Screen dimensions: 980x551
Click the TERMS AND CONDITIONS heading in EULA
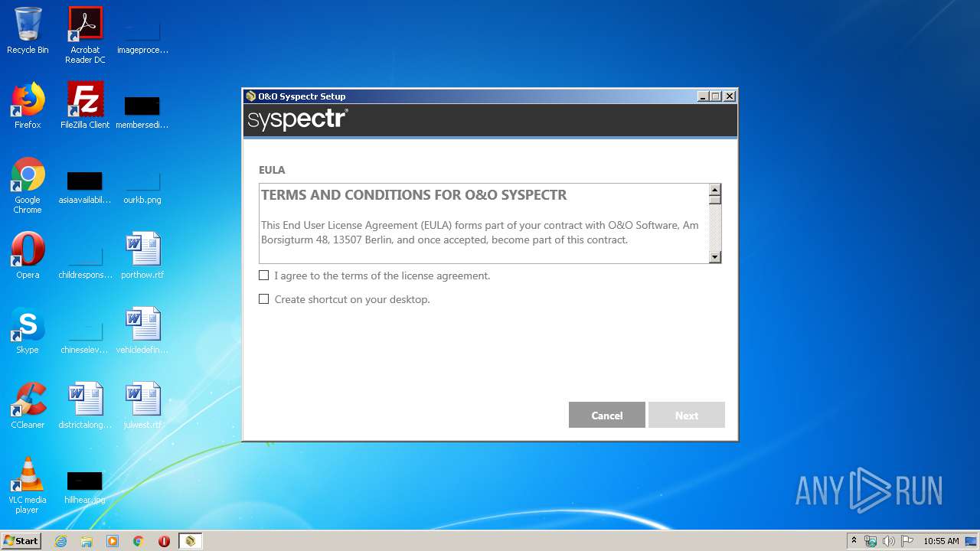[414, 195]
